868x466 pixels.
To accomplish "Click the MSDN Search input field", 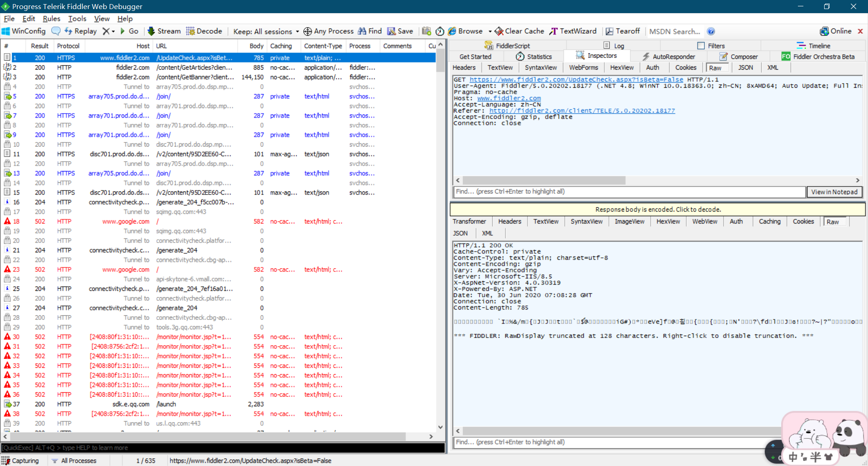I will point(675,31).
